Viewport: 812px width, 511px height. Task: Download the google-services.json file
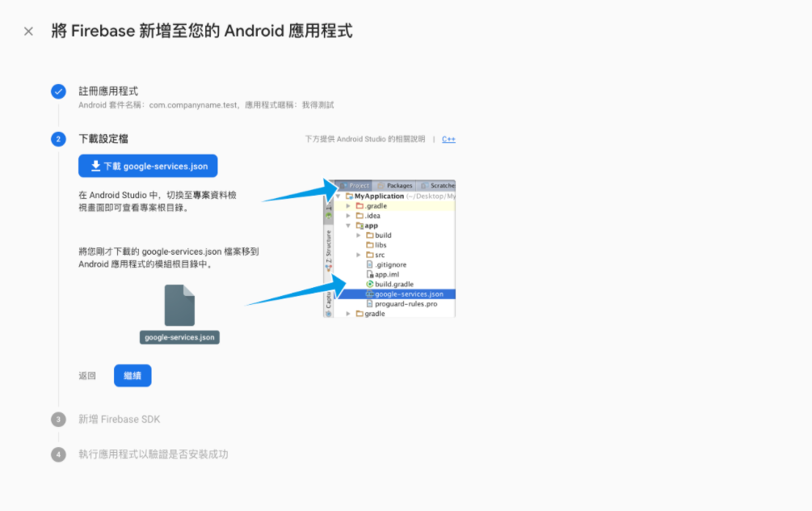pyautogui.click(x=148, y=166)
